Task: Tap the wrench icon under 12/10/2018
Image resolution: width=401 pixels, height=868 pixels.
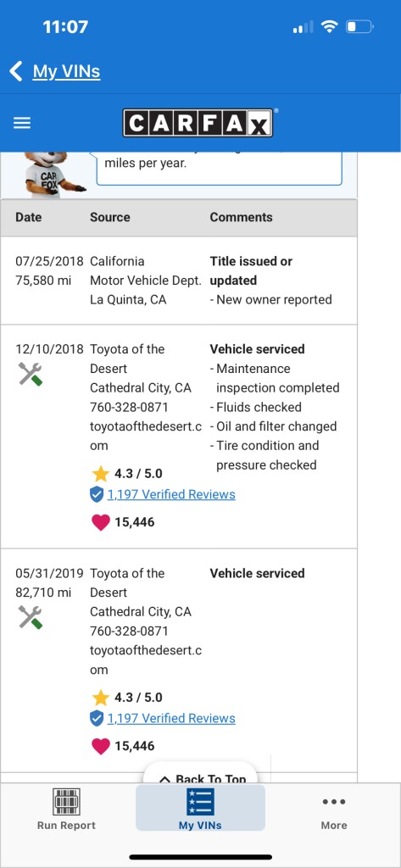Action: click(30, 375)
